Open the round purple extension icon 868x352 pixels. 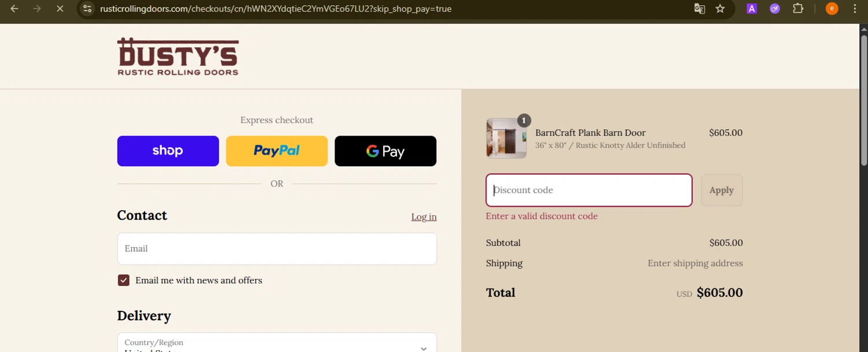(x=775, y=9)
